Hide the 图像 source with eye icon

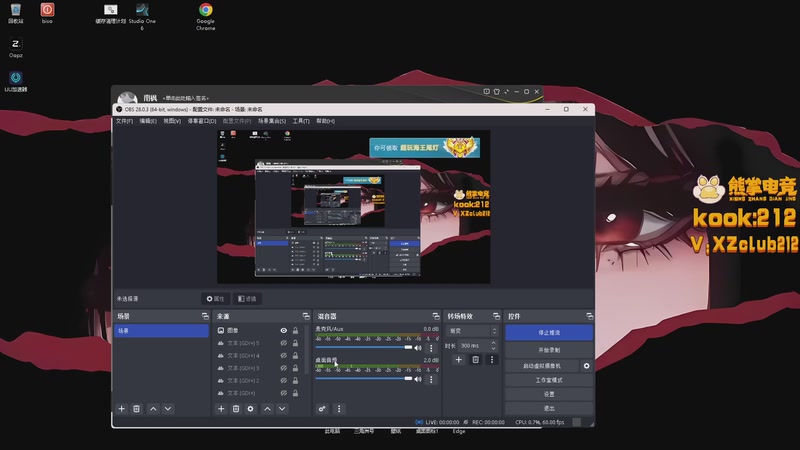click(284, 331)
